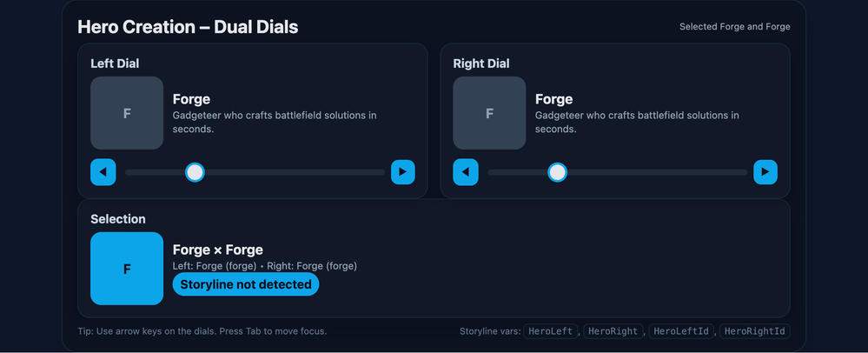Image resolution: width=868 pixels, height=353 pixels.
Task: Click the Left Dial slider thumb
Action: pyautogui.click(x=195, y=172)
